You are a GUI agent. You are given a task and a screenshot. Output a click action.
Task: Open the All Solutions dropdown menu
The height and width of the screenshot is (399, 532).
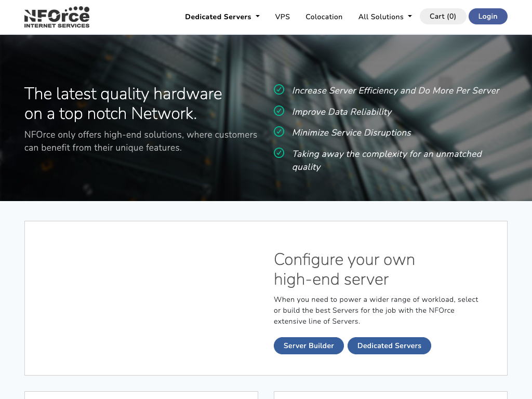384,17
